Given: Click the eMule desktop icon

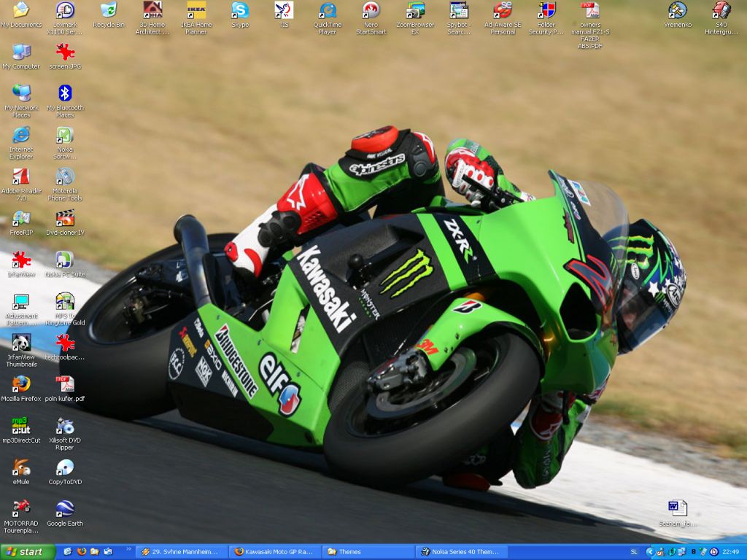Looking at the screenshot, I should tap(21, 472).
